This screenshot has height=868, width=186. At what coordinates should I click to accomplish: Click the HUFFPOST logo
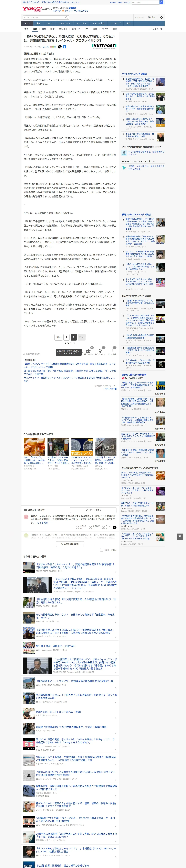(104, 46)
